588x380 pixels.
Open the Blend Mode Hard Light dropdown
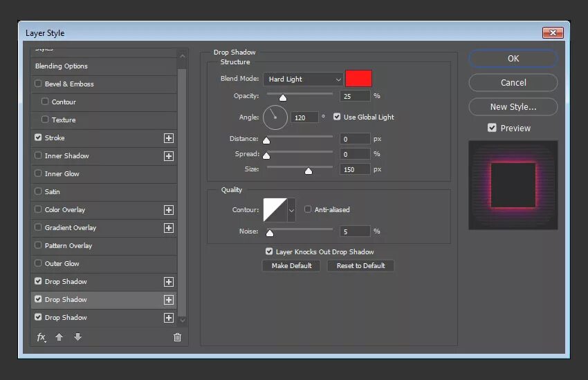303,79
